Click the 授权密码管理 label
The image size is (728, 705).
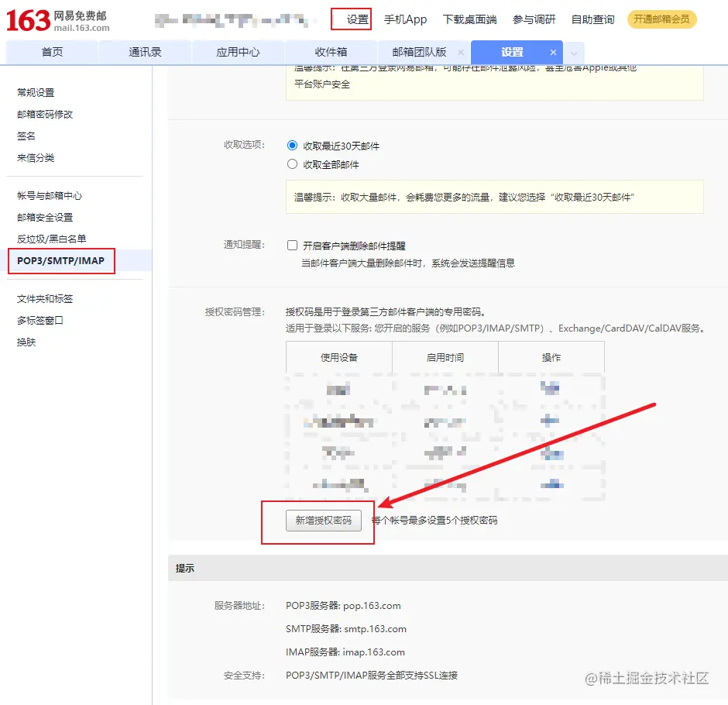(x=235, y=312)
